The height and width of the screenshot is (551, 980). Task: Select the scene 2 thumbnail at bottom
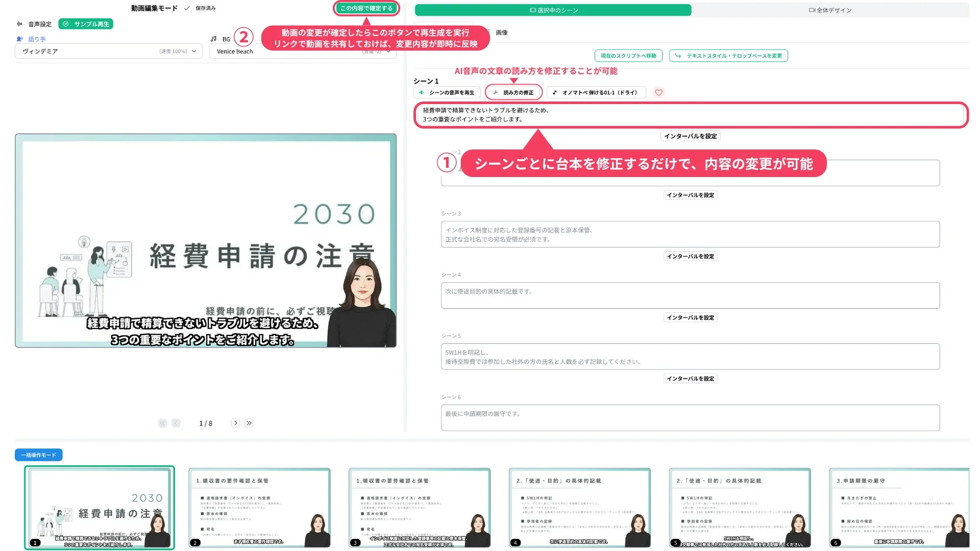click(x=260, y=508)
